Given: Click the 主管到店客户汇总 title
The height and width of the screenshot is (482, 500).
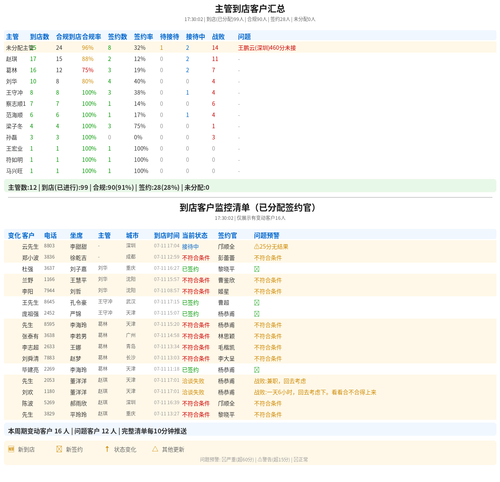Looking at the screenshot, I should (x=250, y=9).
